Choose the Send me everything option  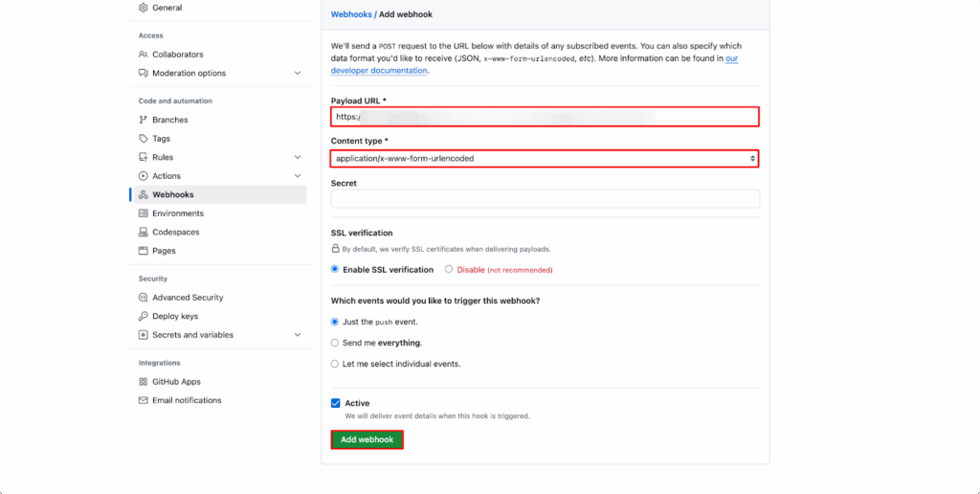click(x=335, y=343)
